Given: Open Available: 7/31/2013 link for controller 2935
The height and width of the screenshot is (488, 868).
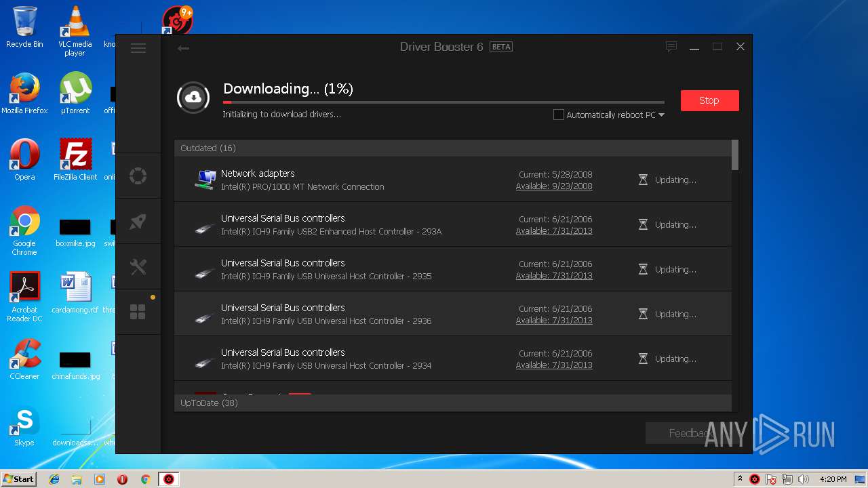Looking at the screenshot, I should (x=554, y=276).
